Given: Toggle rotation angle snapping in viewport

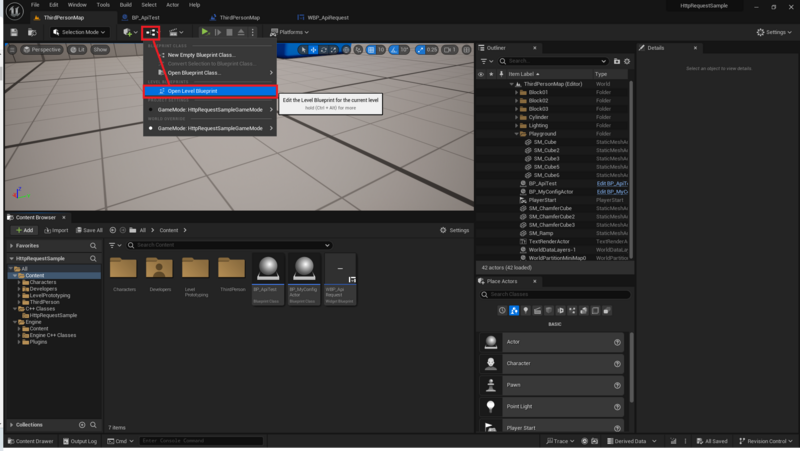Looking at the screenshot, I should 394,49.
